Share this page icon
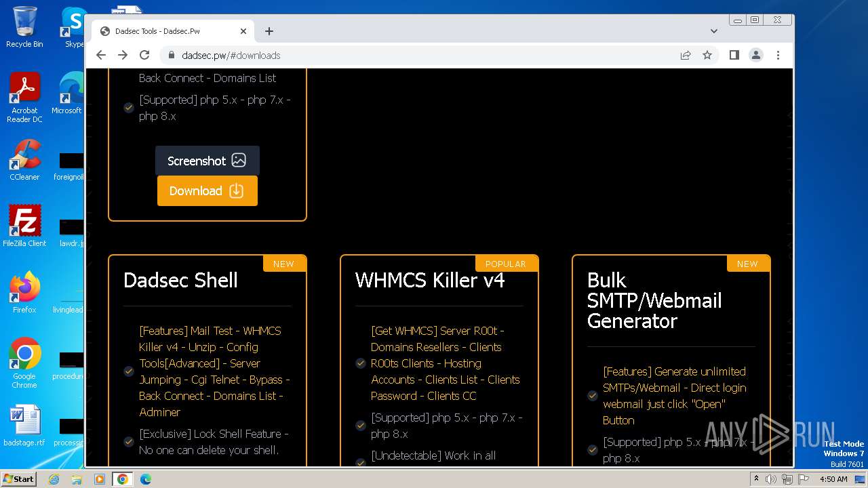The height and width of the screenshot is (488, 868). (686, 56)
